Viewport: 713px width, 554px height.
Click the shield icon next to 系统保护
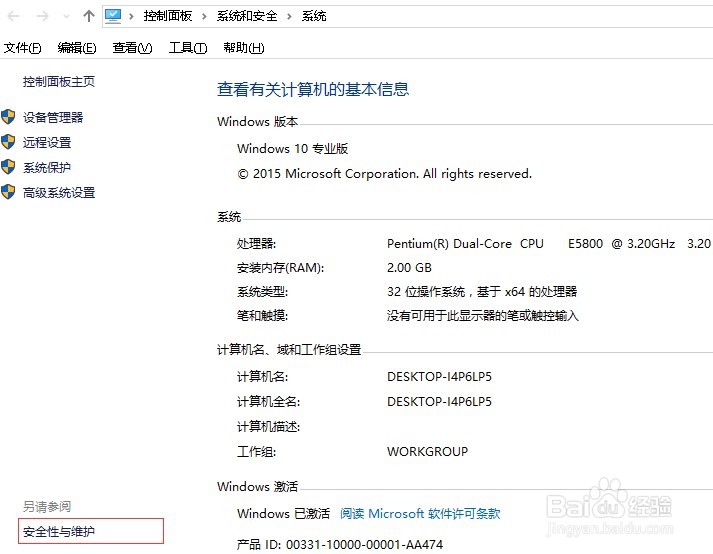click(x=8, y=167)
